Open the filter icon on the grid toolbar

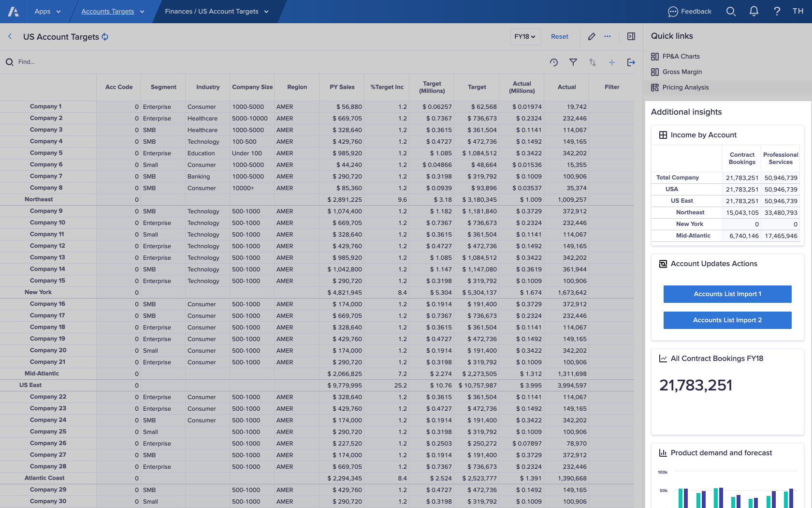(x=573, y=62)
